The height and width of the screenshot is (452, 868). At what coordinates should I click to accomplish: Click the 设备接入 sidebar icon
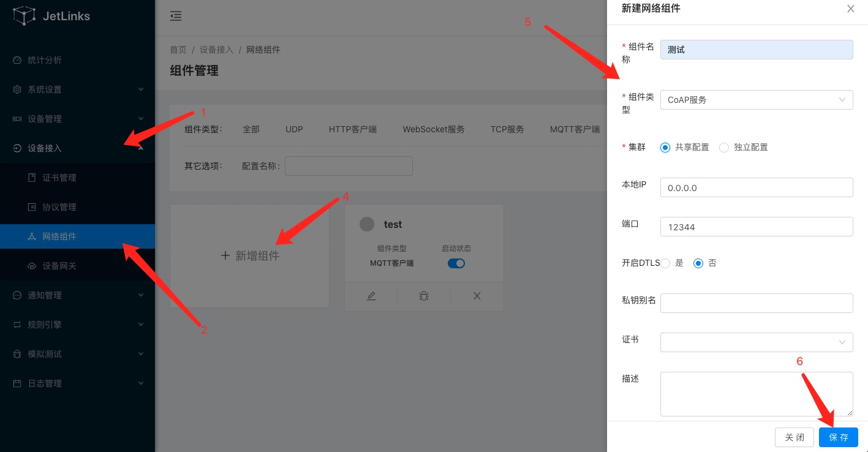pos(17,148)
